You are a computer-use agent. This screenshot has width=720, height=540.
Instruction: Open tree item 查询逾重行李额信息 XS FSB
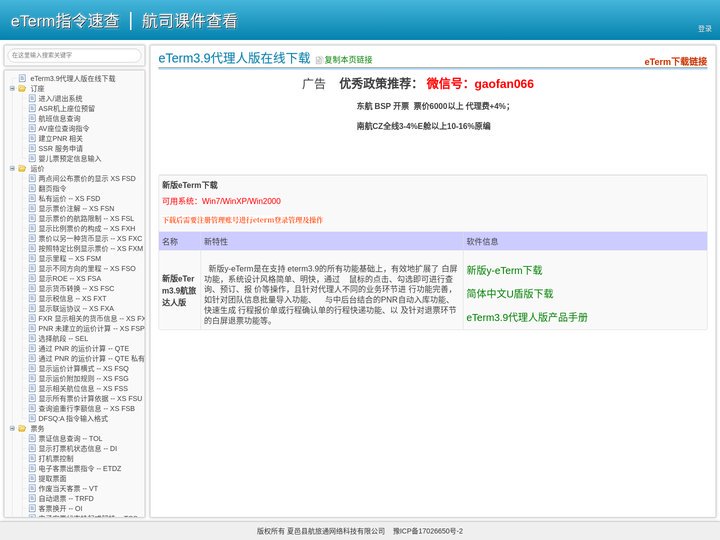tap(86, 409)
